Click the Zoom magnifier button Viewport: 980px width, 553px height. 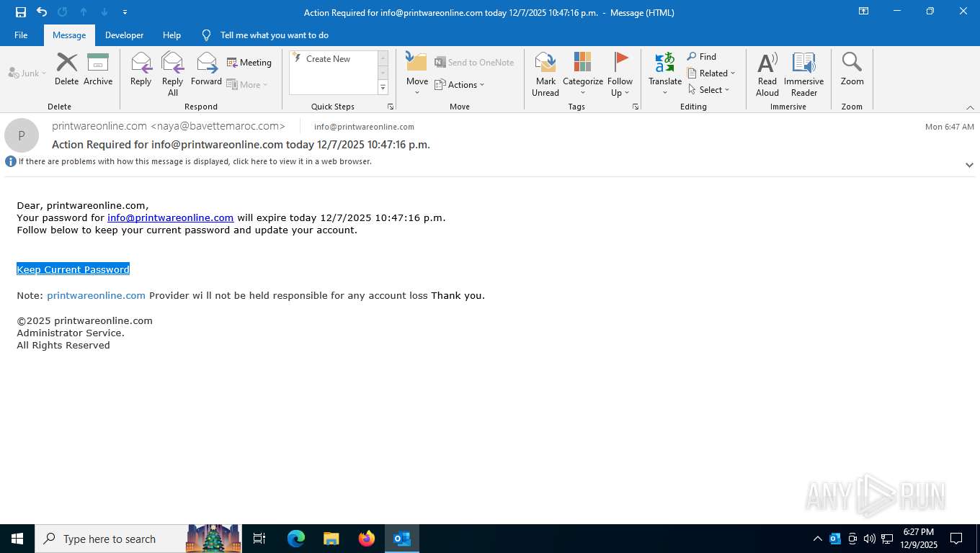(852, 69)
